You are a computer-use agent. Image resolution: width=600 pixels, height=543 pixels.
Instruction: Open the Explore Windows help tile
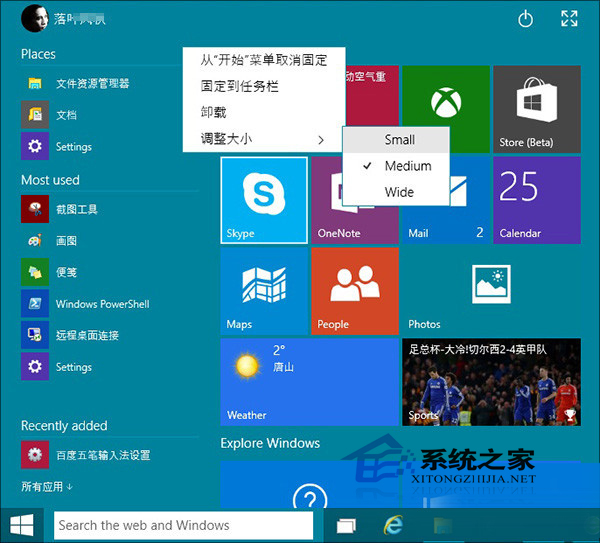point(310,484)
